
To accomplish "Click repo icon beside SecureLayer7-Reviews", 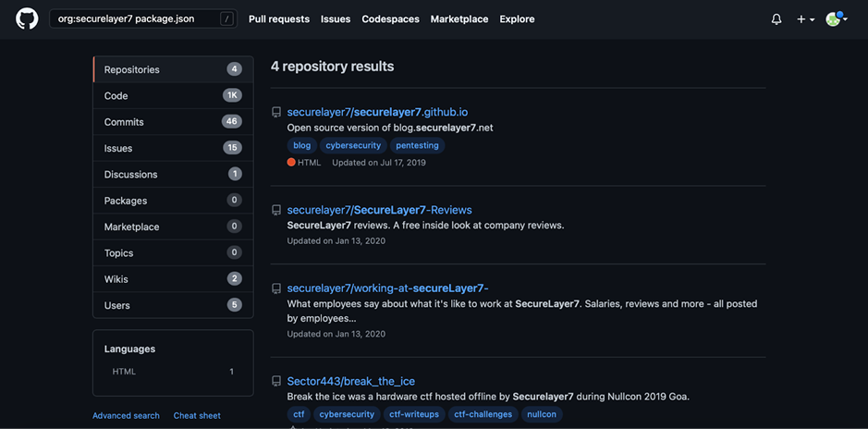I will pyautogui.click(x=276, y=211).
